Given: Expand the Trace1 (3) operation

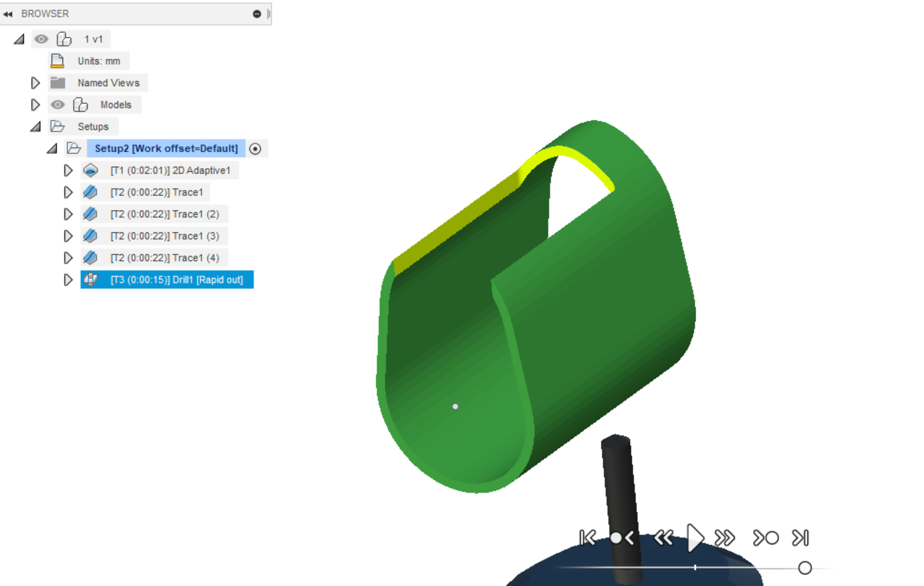Looking at the screenshot, I should (x=68, y=236).
